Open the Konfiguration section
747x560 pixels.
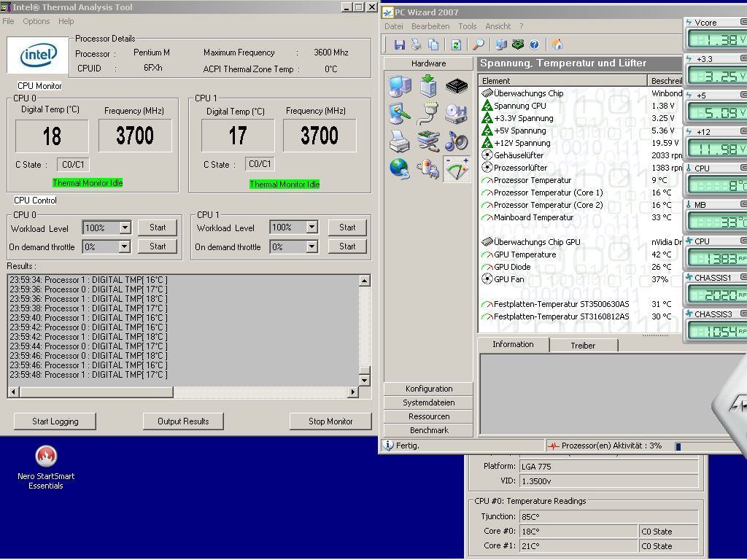pos(429,389)
